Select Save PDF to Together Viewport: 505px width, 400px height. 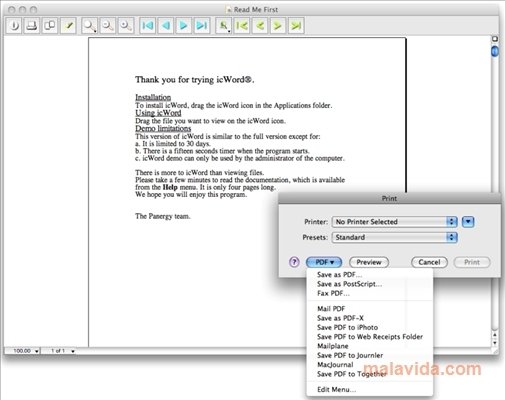pos(369,374)
